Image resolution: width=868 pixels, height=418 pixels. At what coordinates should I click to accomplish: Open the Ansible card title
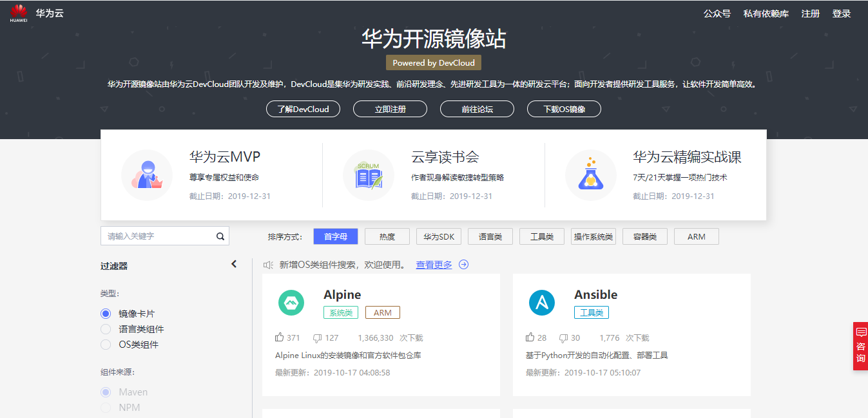pyautogui.click(x=596, y=294)
